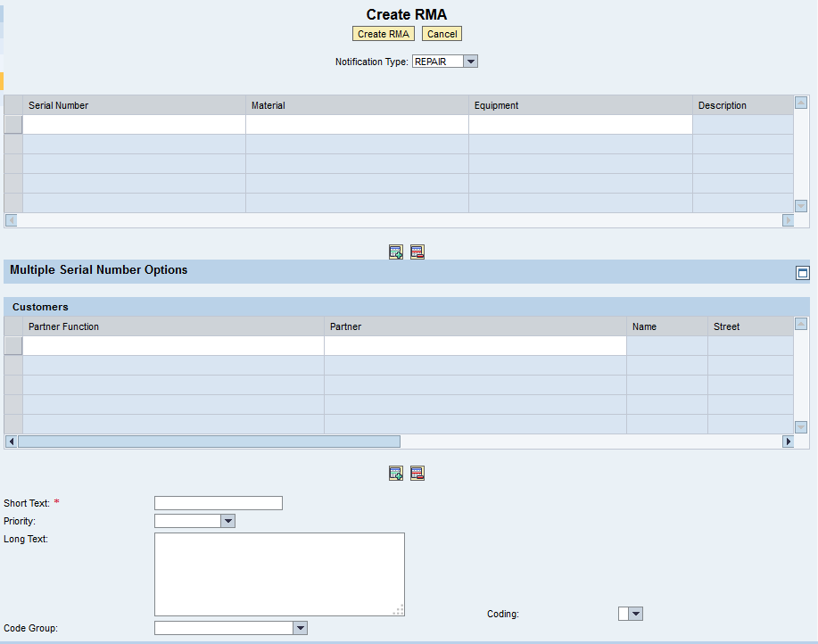Screen dimensions: 818x644
Task: Add a row to the Customers table
Action: tap(396, 474)
